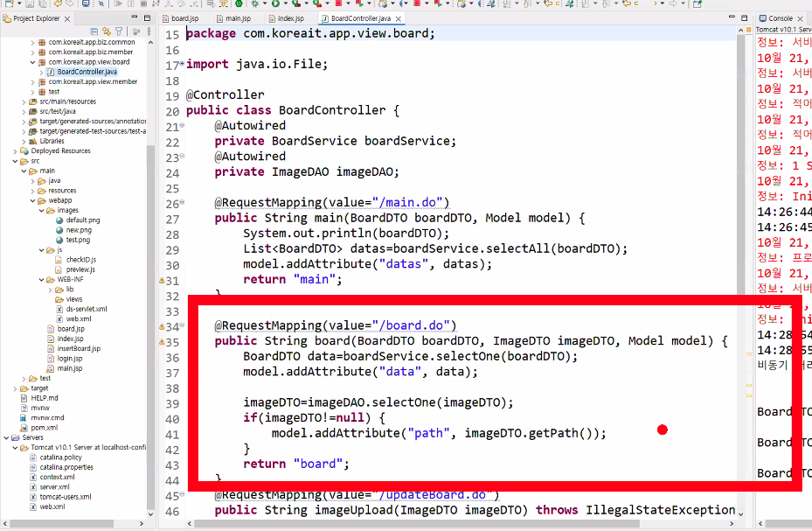
Task: Select pom.xml file
Action: pyautogui.click(x=38, y=428)
